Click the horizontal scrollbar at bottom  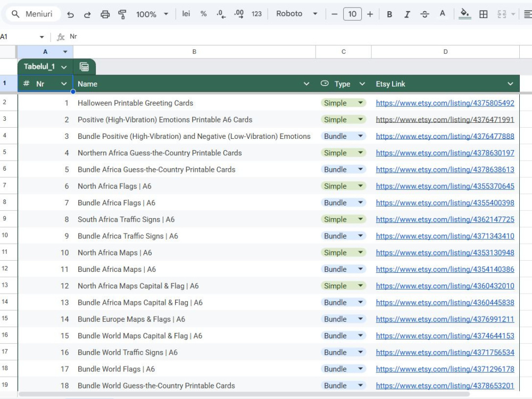(x=244, y=394)
